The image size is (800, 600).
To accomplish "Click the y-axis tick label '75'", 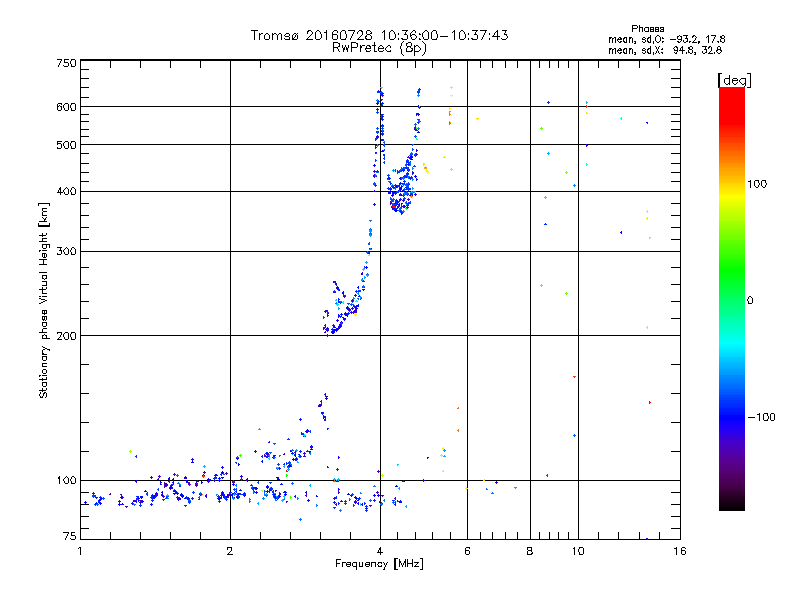I will [70, 536].
